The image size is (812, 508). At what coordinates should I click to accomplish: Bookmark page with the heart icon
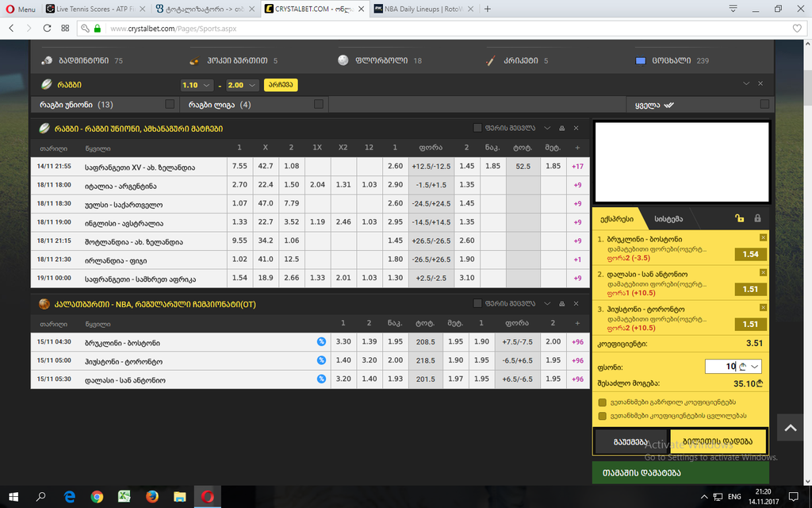[x=798, y=29]
